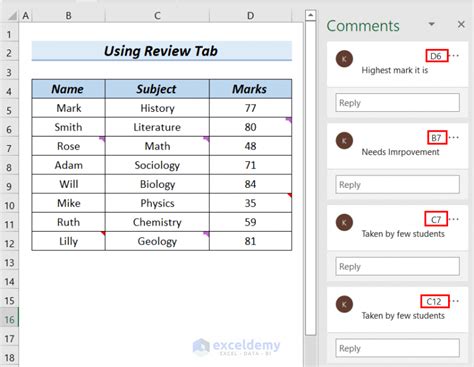Open more options for the D6 comment
The width and height of the screenshot is (474, 367).
(x=455, y=56)
